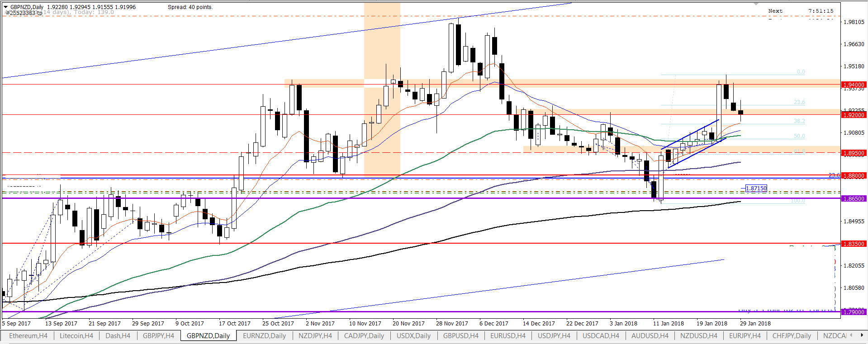Click the 1.84955 price scale value

(854, 221)
